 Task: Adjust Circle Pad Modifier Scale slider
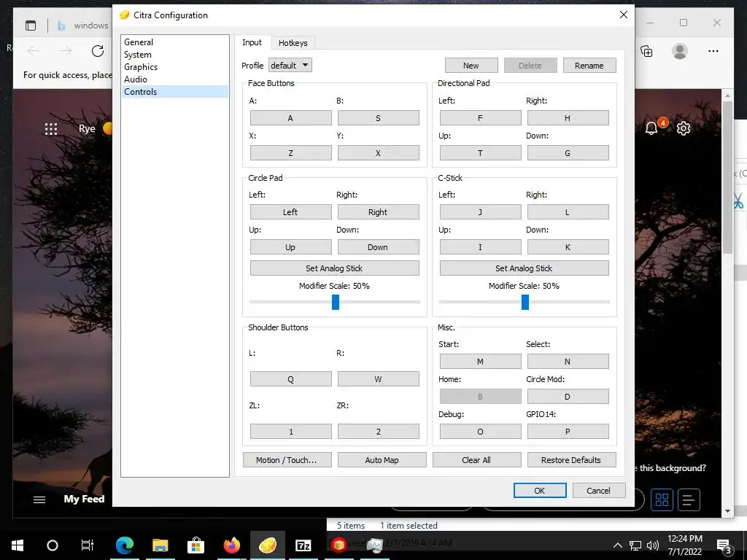[336, 302]
